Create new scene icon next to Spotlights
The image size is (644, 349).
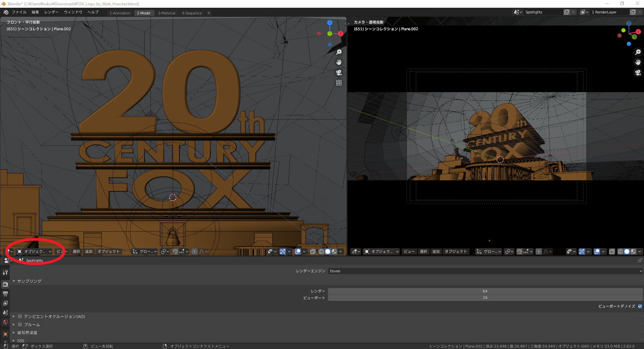pos(567,12)
